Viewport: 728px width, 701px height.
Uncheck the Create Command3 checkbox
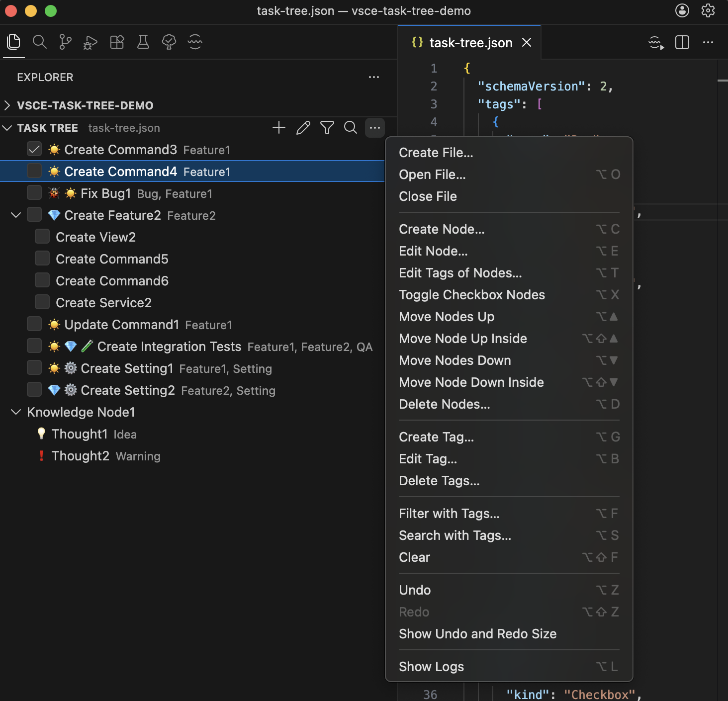(x=34, y=149)
